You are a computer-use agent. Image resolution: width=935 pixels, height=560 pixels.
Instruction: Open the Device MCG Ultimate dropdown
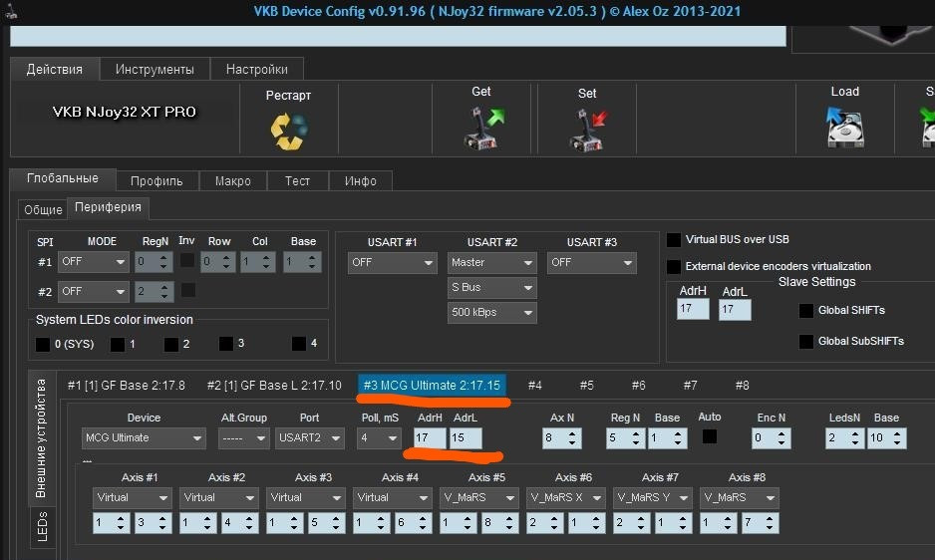pos(144,438)
